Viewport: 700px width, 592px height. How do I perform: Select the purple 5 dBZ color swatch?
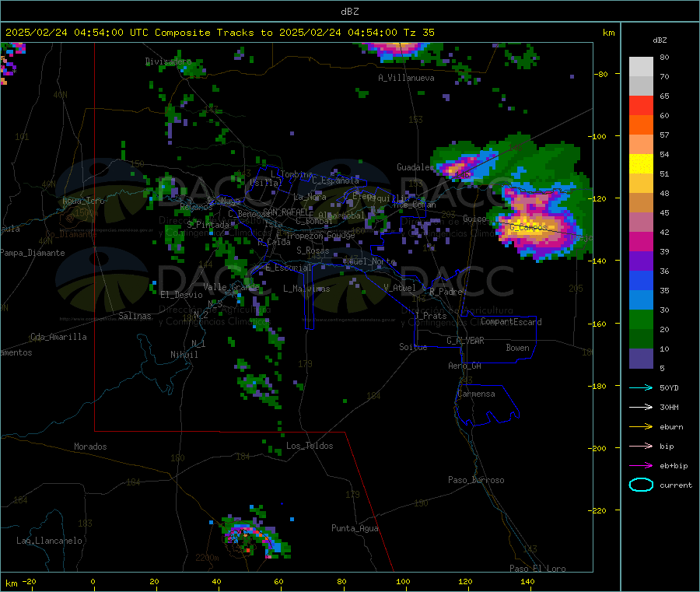tap(641, 359)
